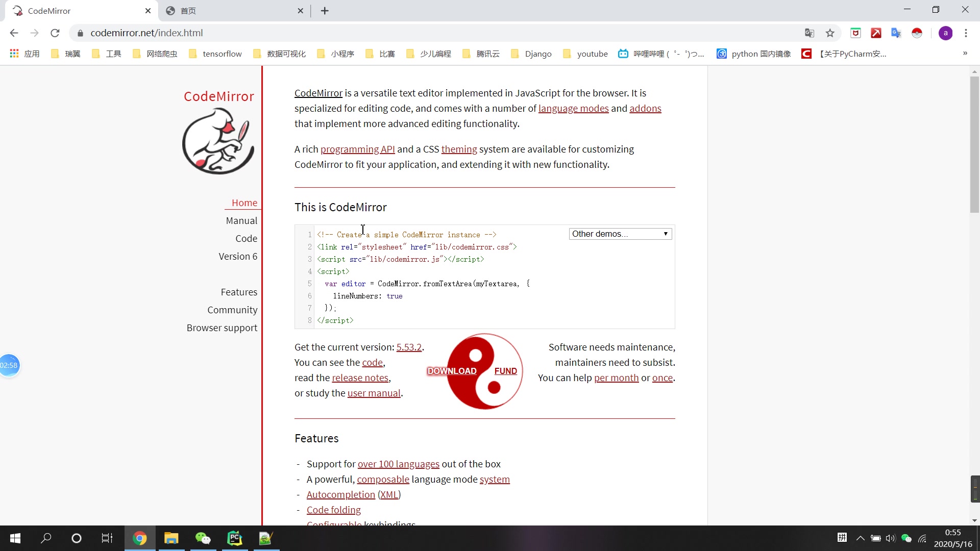Viewport: 980px width, 551px height.
Task: Open Version 6 in the sidebar
Action: [238, 256]
